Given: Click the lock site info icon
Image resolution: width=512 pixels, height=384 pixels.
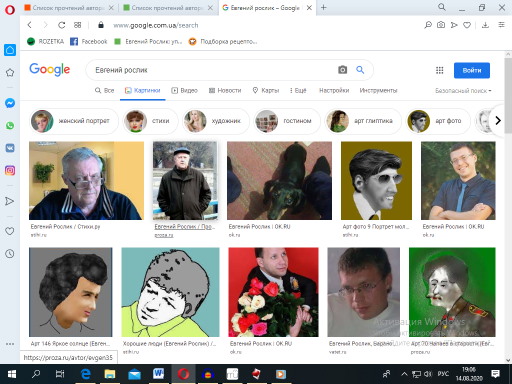Looking at the screenshot, I should pyautogui.click(x=101, y=25).
